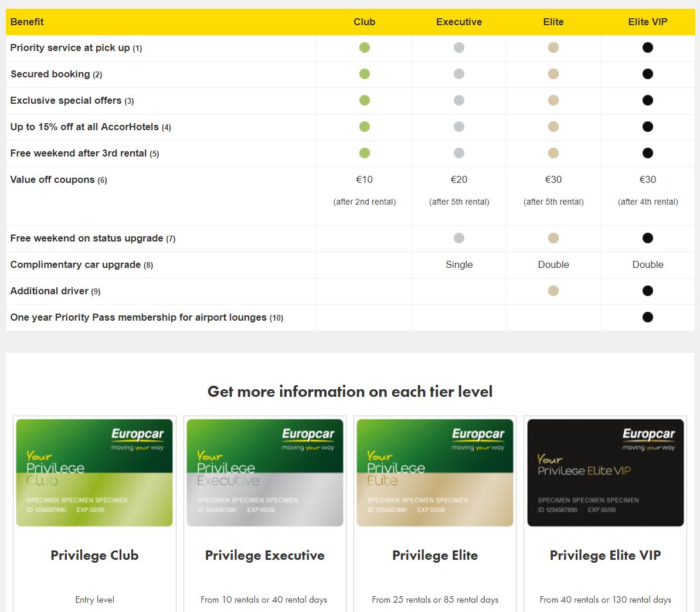Click the €10 coupon value for Club
Viewport: 700px width, 612px height.
click(364, 179)
